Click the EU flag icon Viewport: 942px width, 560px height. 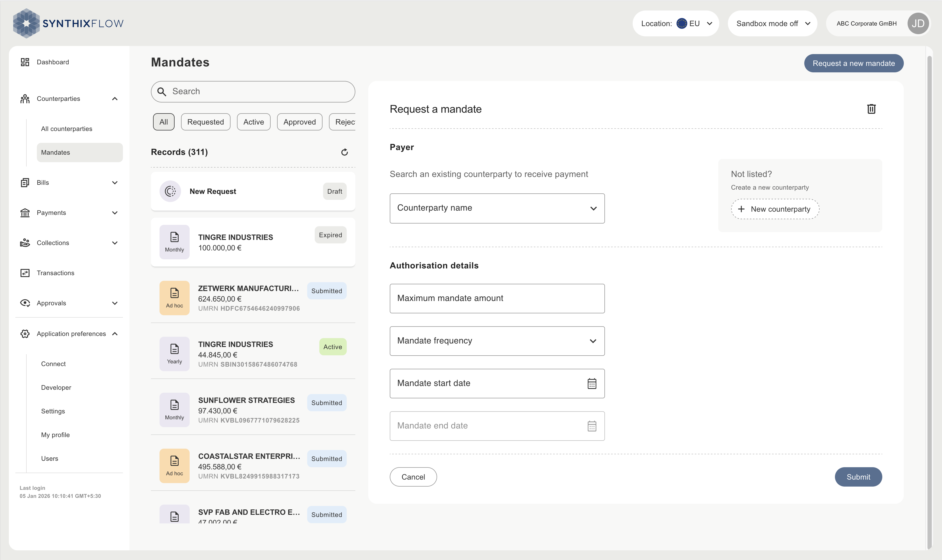click(x=682, y=23)
